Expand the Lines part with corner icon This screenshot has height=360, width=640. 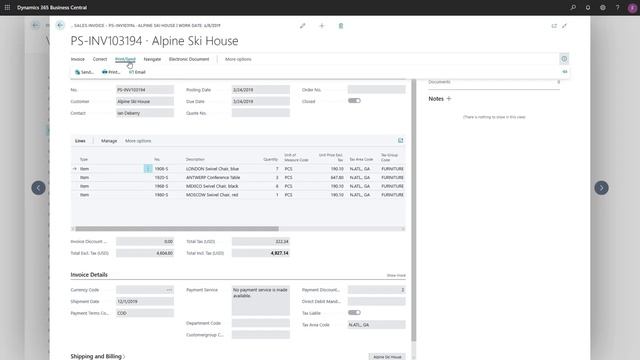click(400, 140)
